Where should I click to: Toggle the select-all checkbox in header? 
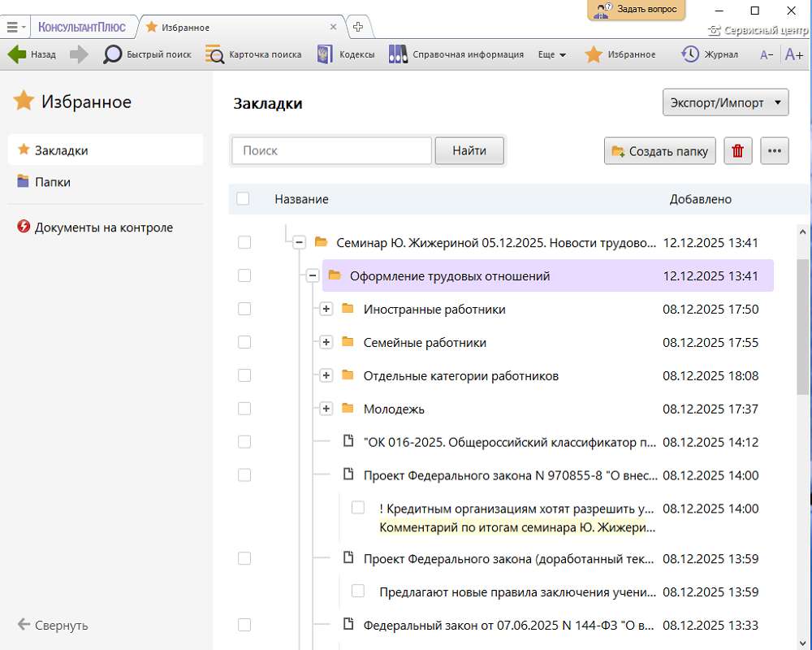(x=243, y=199)
